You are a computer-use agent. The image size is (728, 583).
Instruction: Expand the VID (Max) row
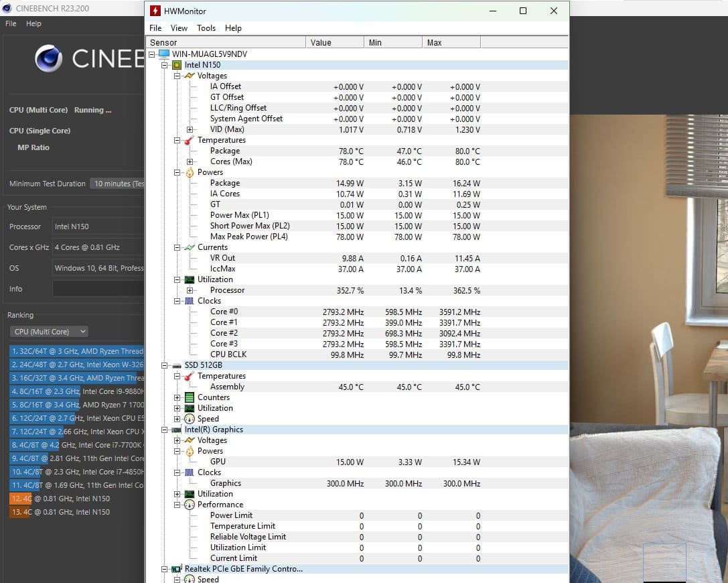(190, 129)
